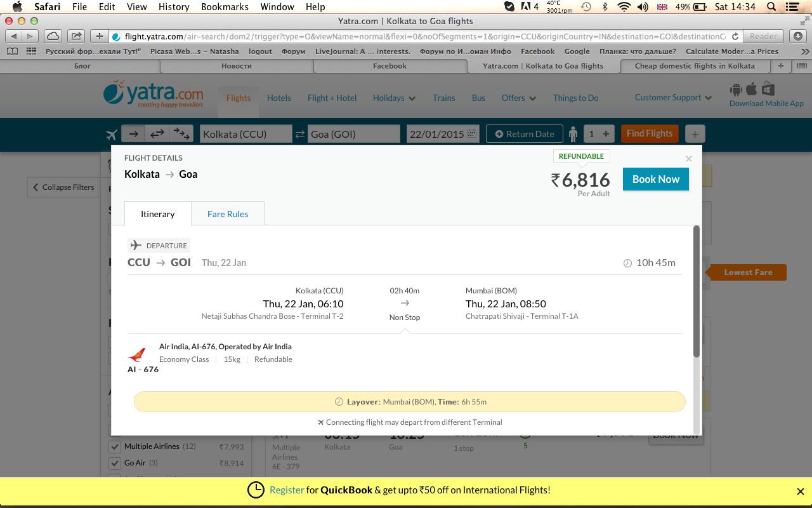Click the itinerary popup scrollbar
This screenshot has height=508, width=812.
(697, 292)
